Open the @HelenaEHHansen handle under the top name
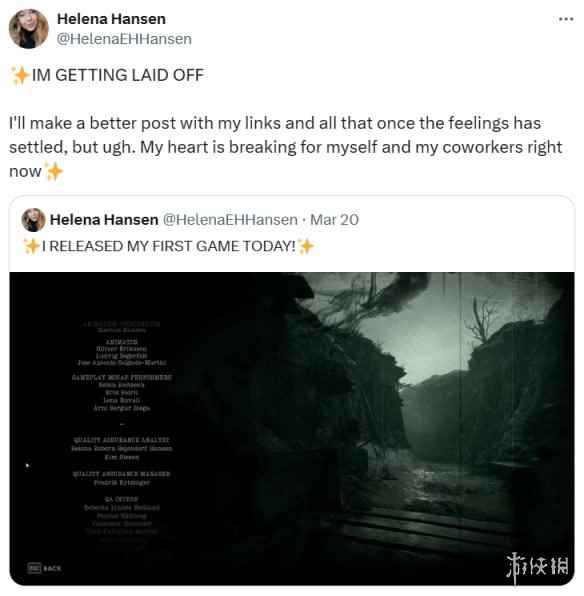This screenshot has width=584, height=596. [x=124, y=39]
